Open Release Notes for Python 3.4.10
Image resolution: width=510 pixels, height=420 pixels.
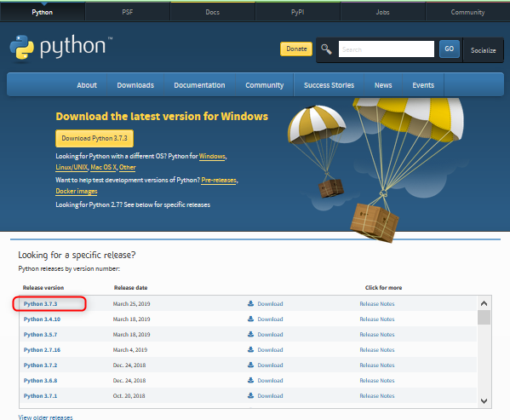pos(377,319)
